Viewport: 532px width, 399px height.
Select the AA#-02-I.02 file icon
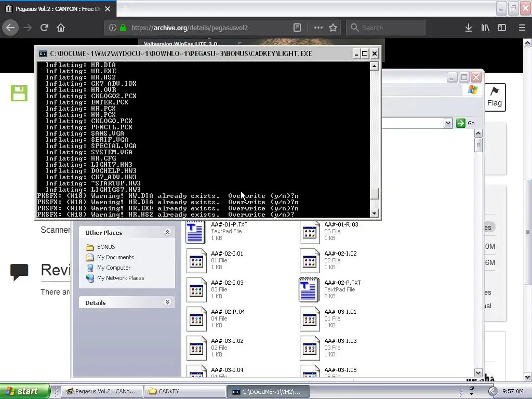pos(310,261)
